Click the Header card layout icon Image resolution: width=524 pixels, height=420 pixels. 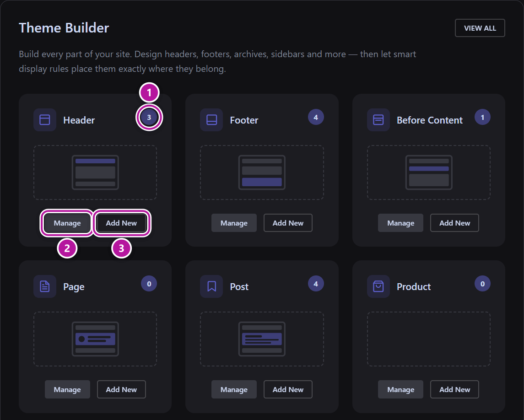[45, 119]
